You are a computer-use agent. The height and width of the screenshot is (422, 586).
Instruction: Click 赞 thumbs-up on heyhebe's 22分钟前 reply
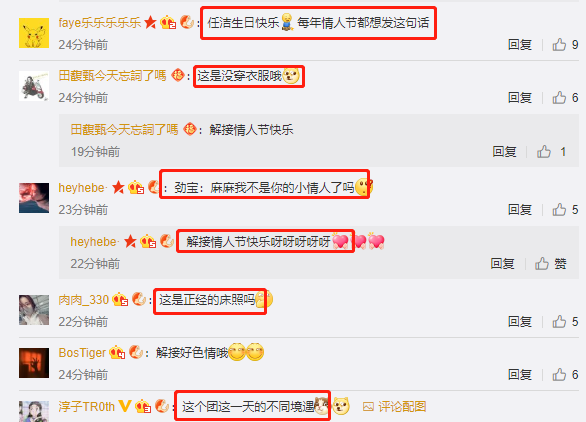click(550, 264)
